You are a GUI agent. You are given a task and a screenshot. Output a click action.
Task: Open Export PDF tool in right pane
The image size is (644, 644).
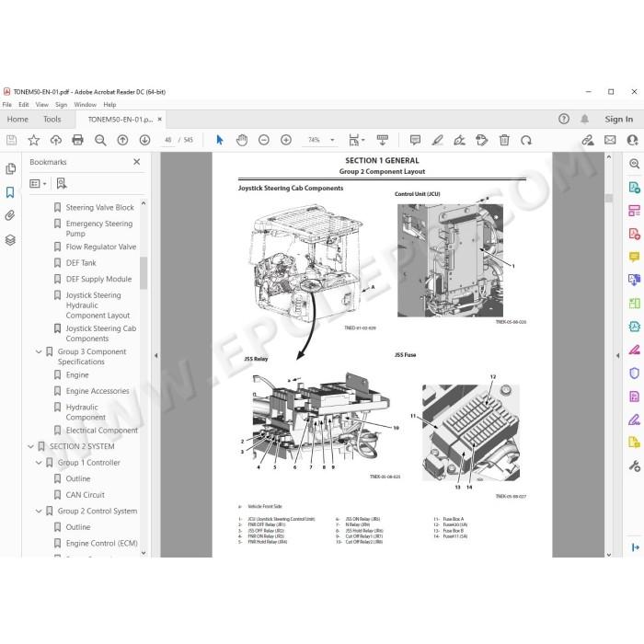[635, 188]
